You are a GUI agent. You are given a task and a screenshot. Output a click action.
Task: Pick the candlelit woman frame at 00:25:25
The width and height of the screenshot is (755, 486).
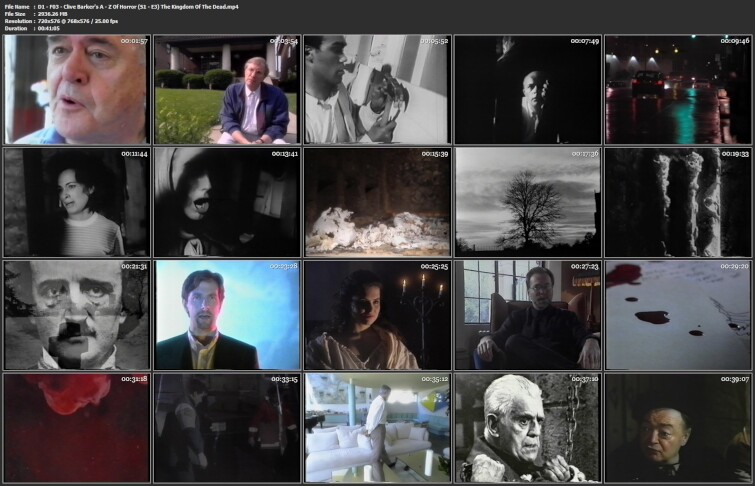[378, 315]
